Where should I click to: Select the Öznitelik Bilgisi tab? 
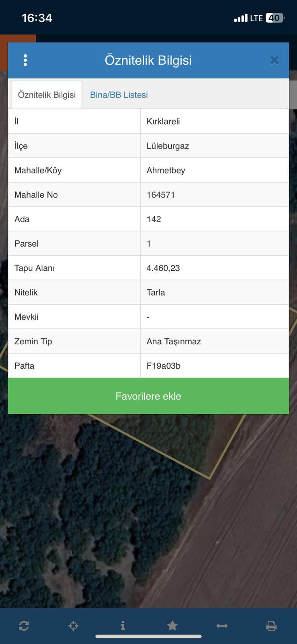tap(47, 95)
